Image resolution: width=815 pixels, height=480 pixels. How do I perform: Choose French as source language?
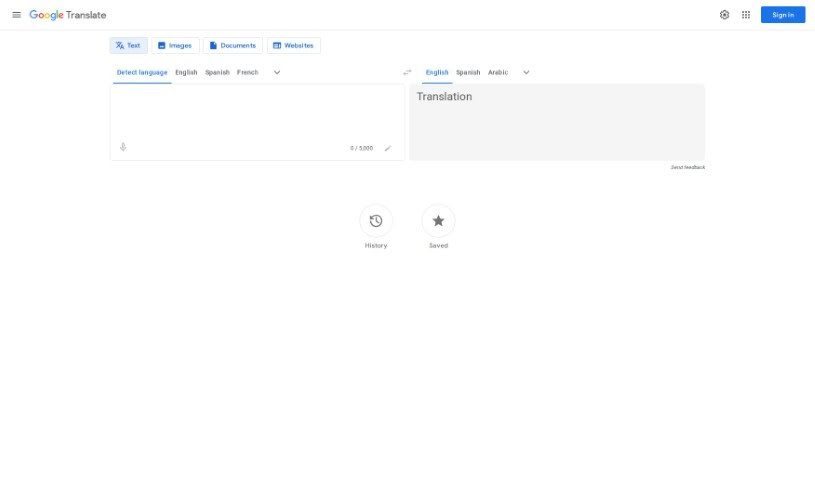click(247, 73)
